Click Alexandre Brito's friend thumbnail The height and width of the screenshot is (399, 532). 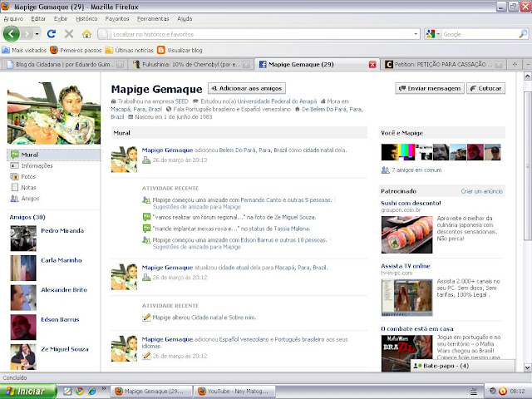coord(23,298)
